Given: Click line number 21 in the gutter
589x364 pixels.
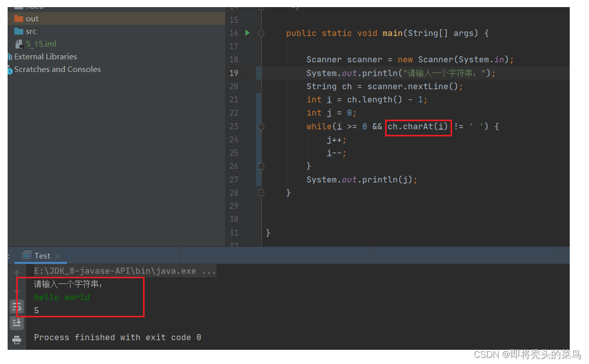Looking at the screenshot, I should (x=233, y=99).
